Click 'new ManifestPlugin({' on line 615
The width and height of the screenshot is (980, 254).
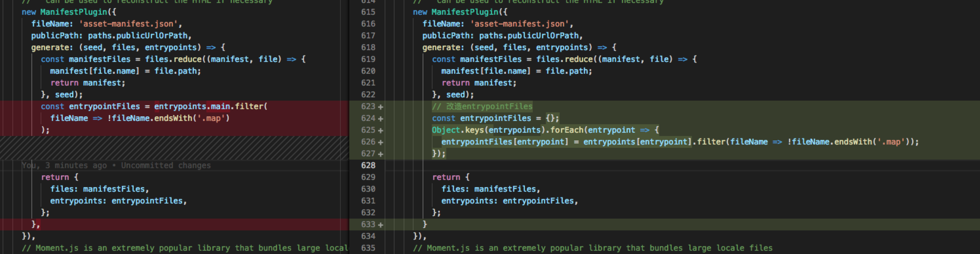(460, 12)
